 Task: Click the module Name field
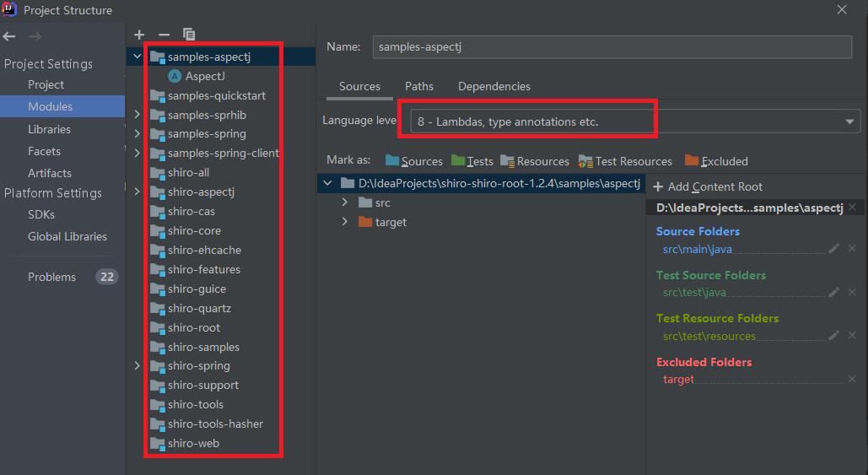click(612, 47)
